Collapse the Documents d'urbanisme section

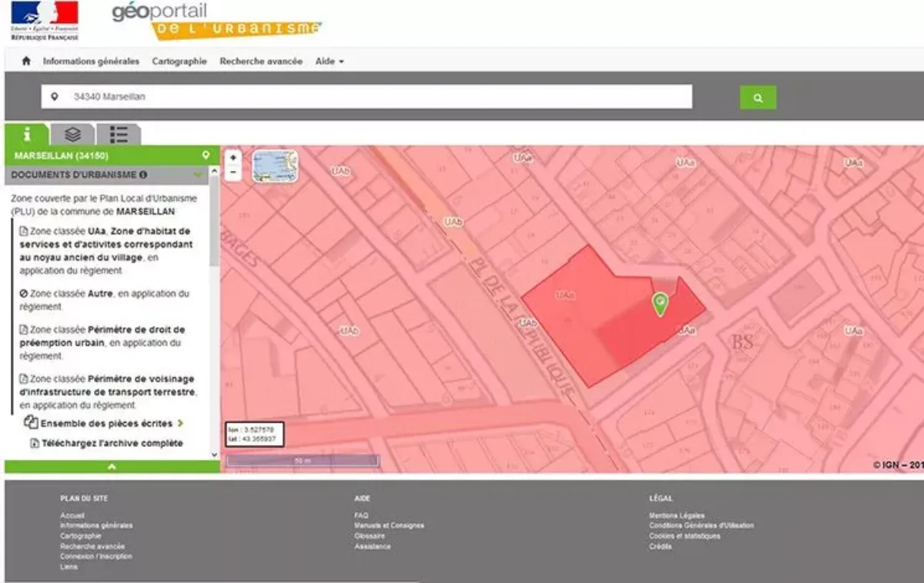pyautogui.click(x=199, y=175)
